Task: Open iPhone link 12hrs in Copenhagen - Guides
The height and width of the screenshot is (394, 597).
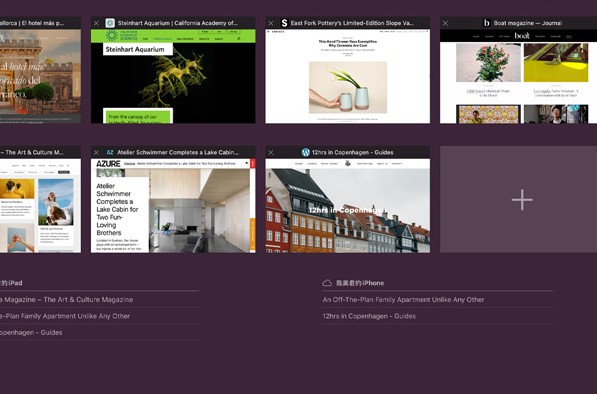Action: pos(369,316)
